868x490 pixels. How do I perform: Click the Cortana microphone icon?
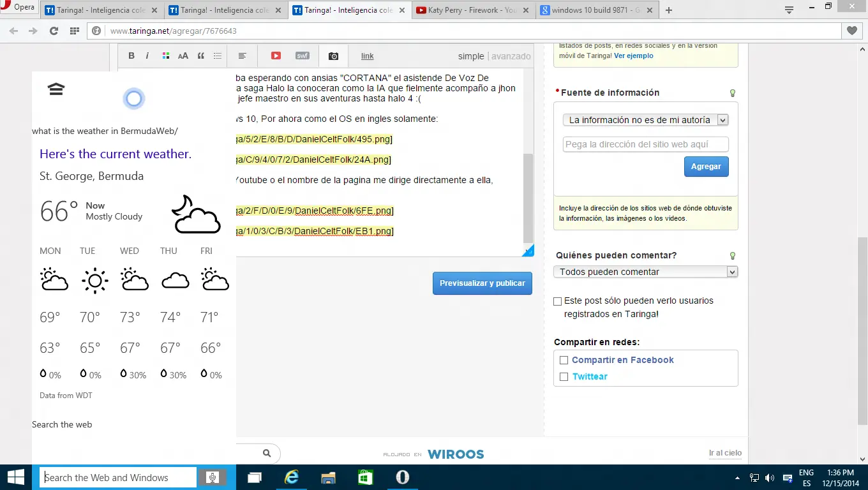[213, 477]
